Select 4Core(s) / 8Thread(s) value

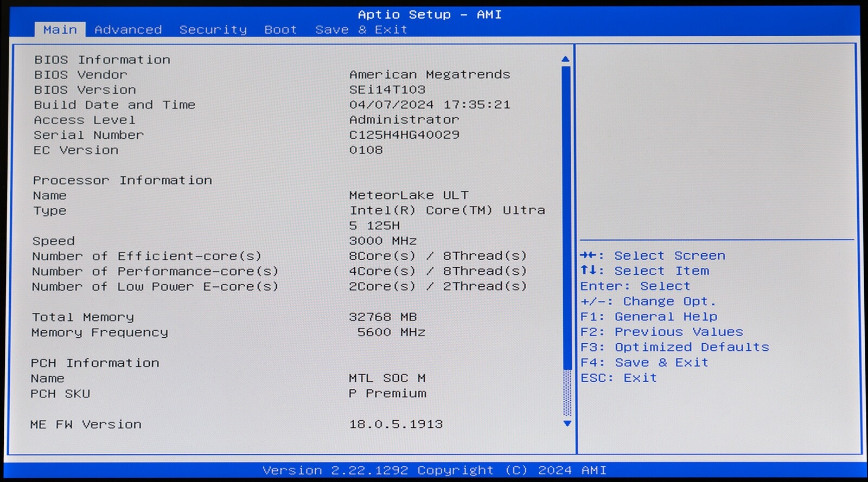coord(438,271)
